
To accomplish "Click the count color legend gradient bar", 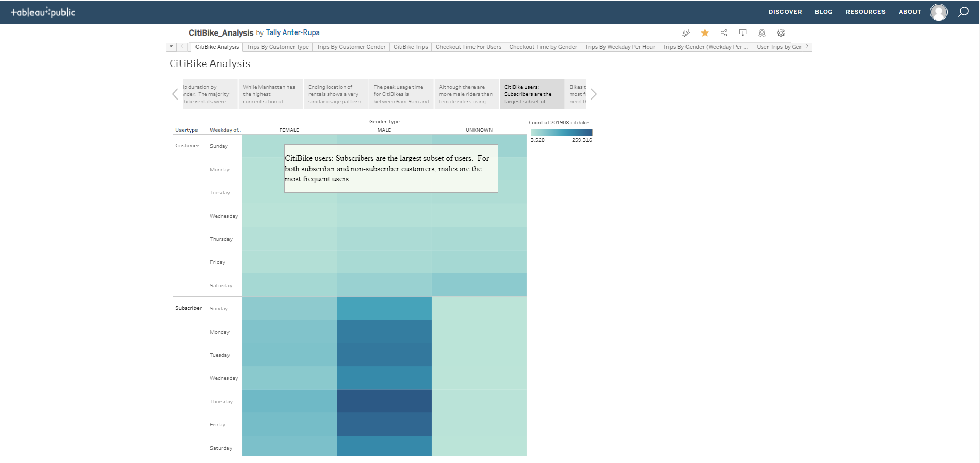I will click(561, 133).
